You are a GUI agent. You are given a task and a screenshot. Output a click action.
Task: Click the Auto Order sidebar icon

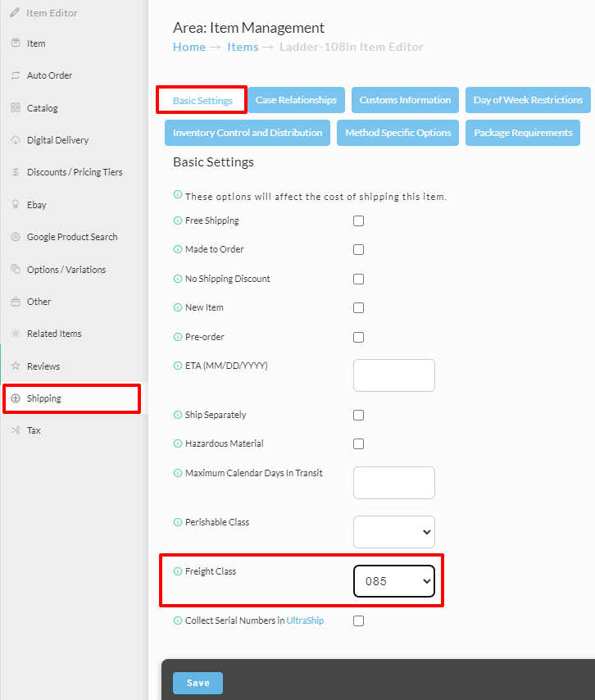coord(16,75)
